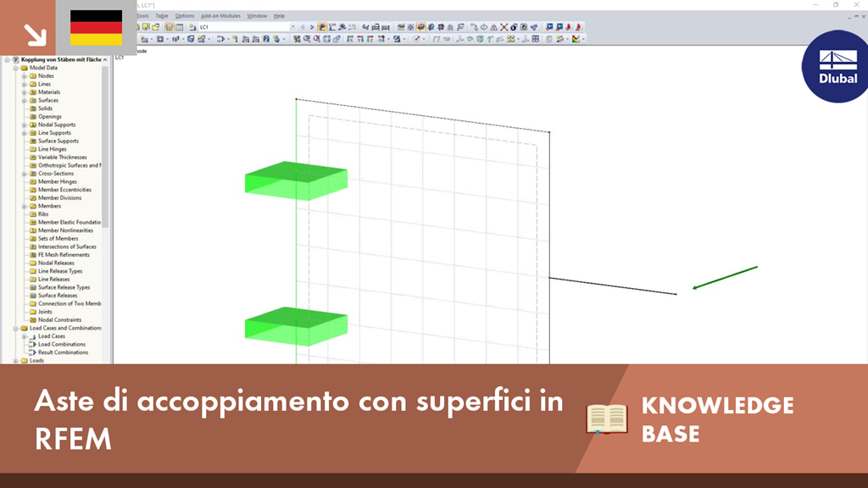Screen dimensions: 868x488
Task: Open the Tools menu
Action: pos(142,16)
